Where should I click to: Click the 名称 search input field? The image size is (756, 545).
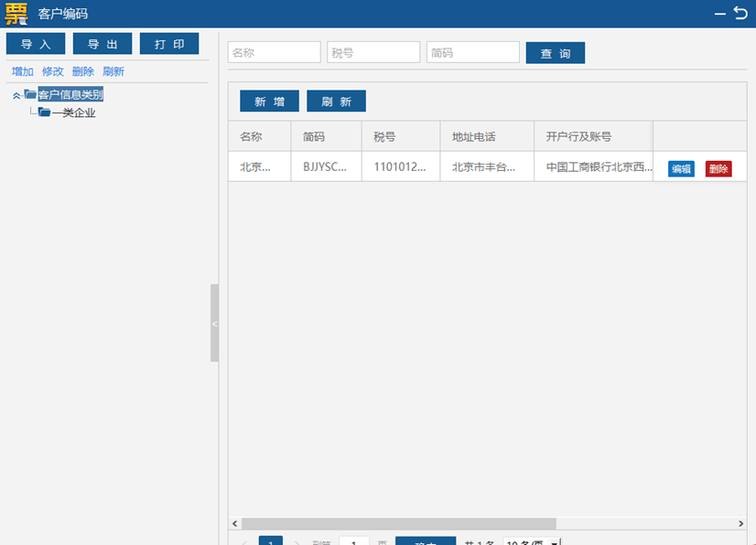point(274,52)
